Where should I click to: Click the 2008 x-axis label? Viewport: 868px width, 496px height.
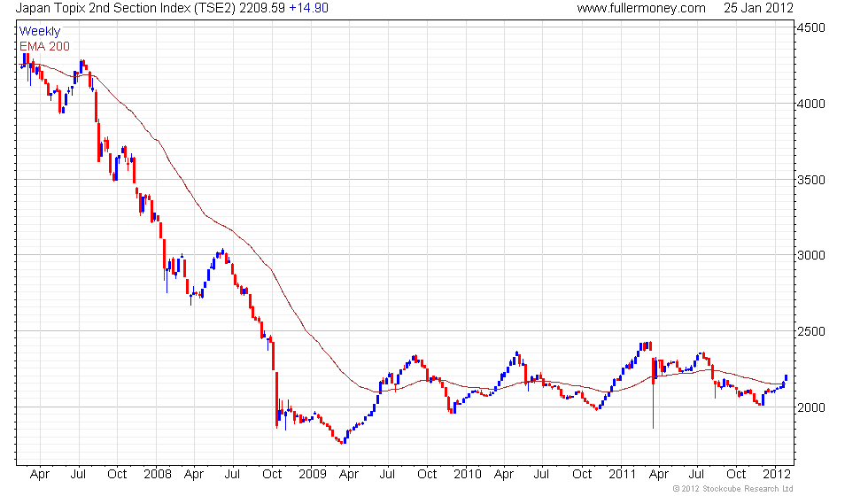click(158, 475)
